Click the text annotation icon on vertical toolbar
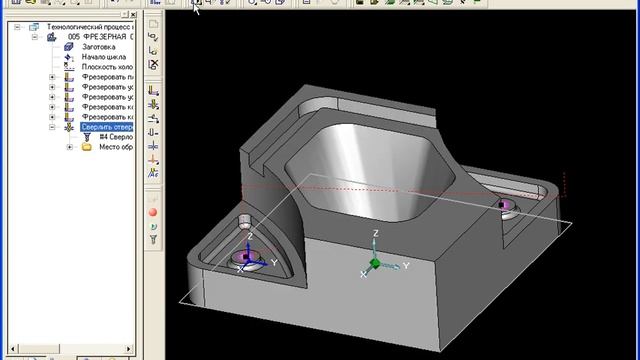Screen dimensions: 640x360 click(x=153, y=174)
